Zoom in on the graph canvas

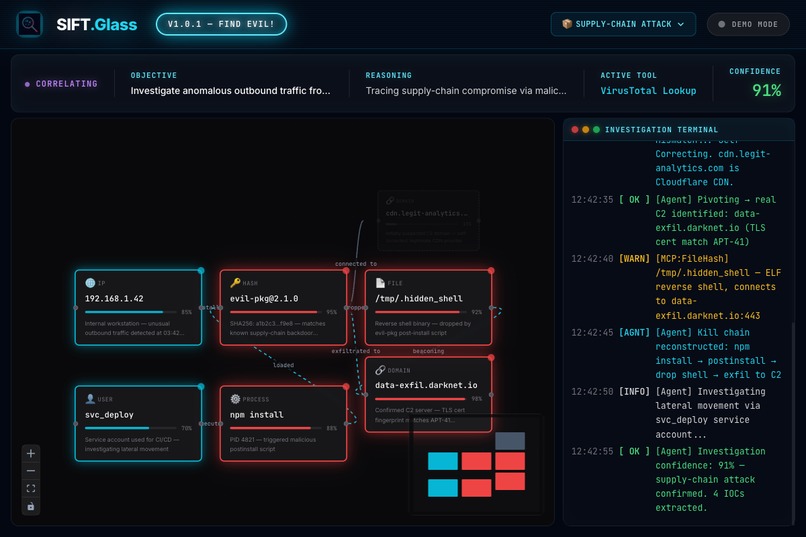[x=31, y=453]
